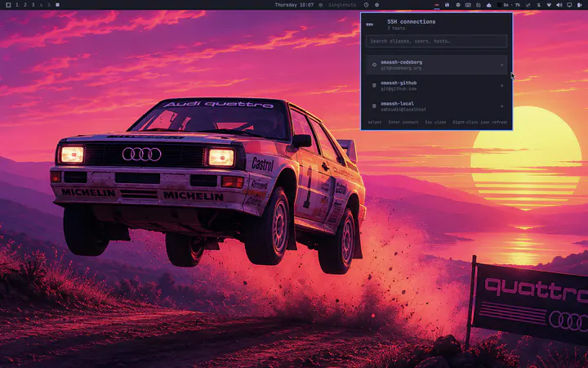Click the battery icon in the top bar
Viewport: 588px width, 368px height.
point(579,5)
